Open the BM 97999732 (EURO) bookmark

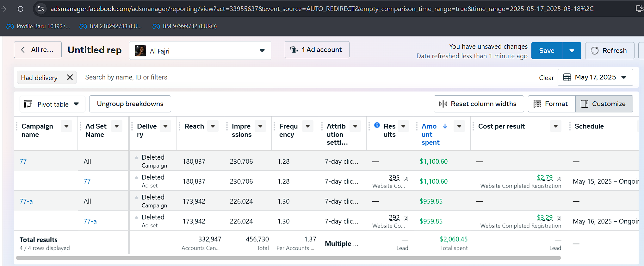coord(185,26)
